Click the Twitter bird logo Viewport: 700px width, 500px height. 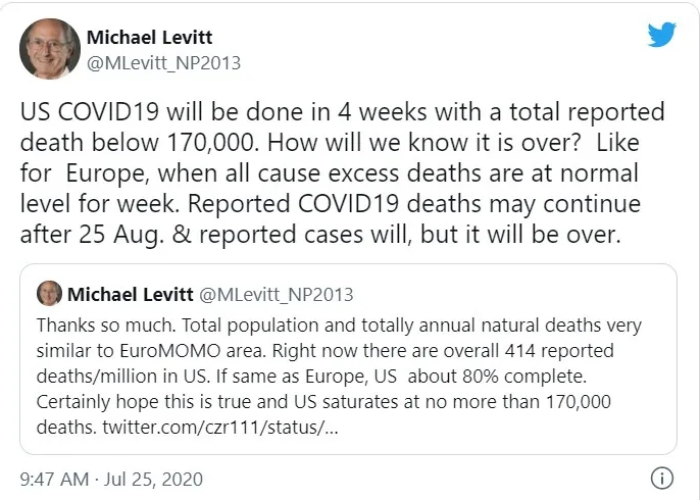[662, 34]
